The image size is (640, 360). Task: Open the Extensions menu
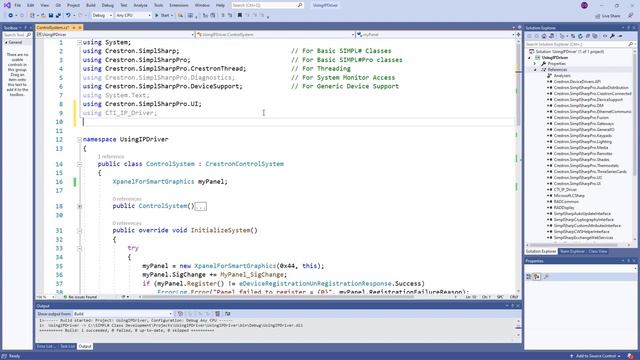[179, 5]
